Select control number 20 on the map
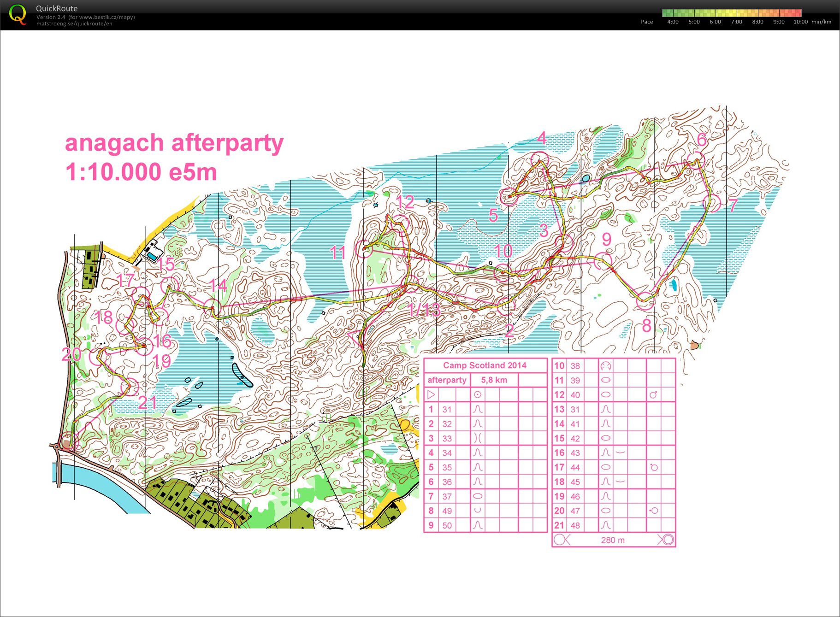Image resolution: width=840 pixels, height=617 pixels. click(x=71, y=354)
